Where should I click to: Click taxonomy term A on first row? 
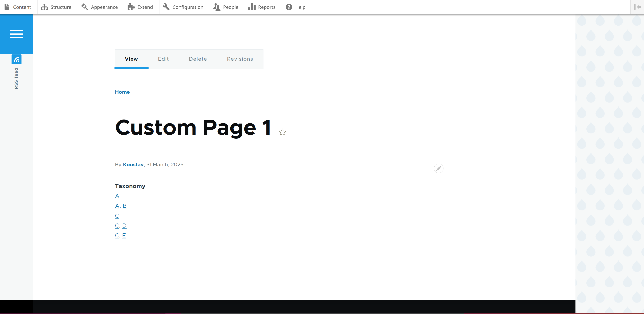pos(117,196)
